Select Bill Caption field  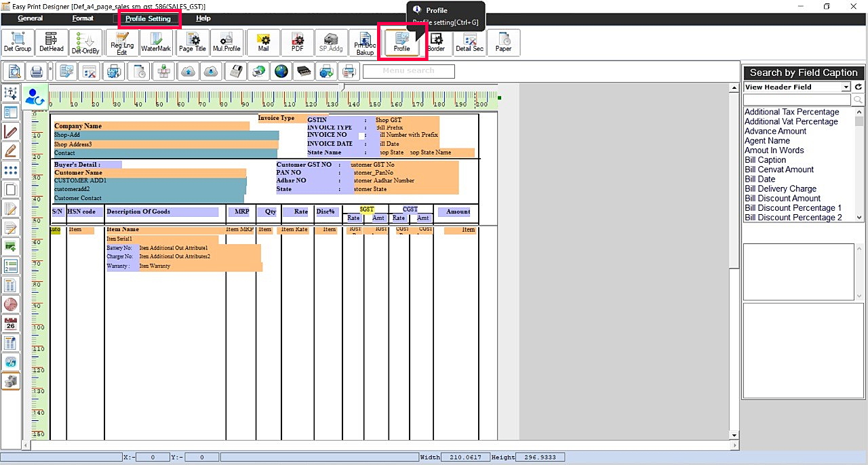coord(766,160)
